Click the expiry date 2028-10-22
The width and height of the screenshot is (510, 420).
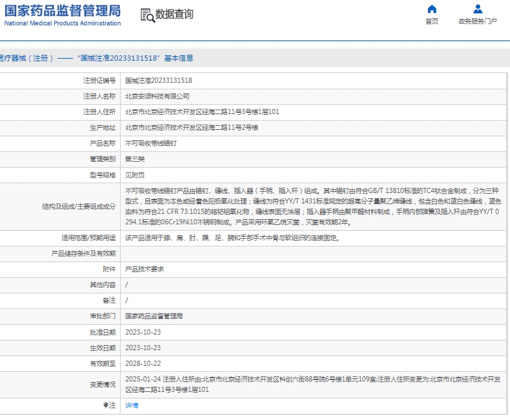click(143, 363)
